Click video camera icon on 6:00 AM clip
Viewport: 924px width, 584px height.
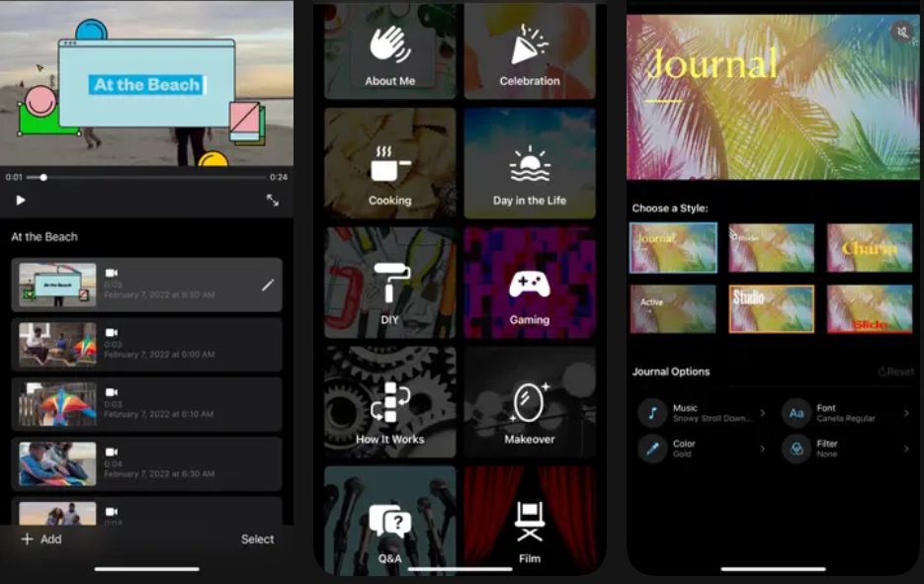(x=112, y=333)
